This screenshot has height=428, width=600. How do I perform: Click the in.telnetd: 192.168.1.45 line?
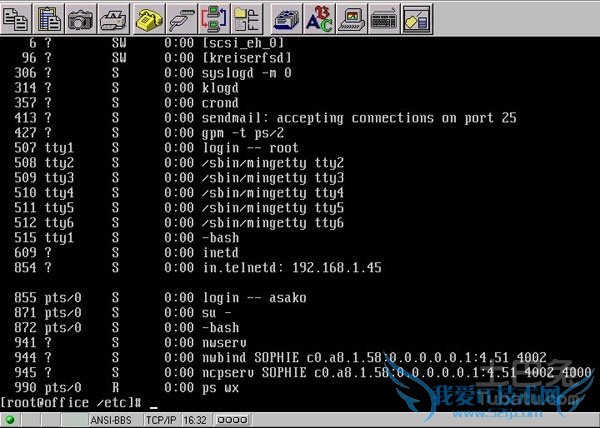198,267
